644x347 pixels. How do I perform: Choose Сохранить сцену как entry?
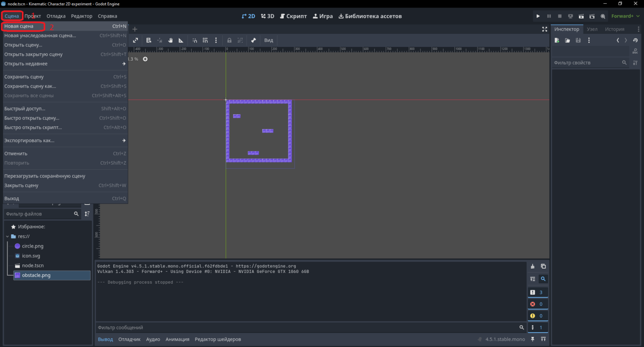point(65,86)
